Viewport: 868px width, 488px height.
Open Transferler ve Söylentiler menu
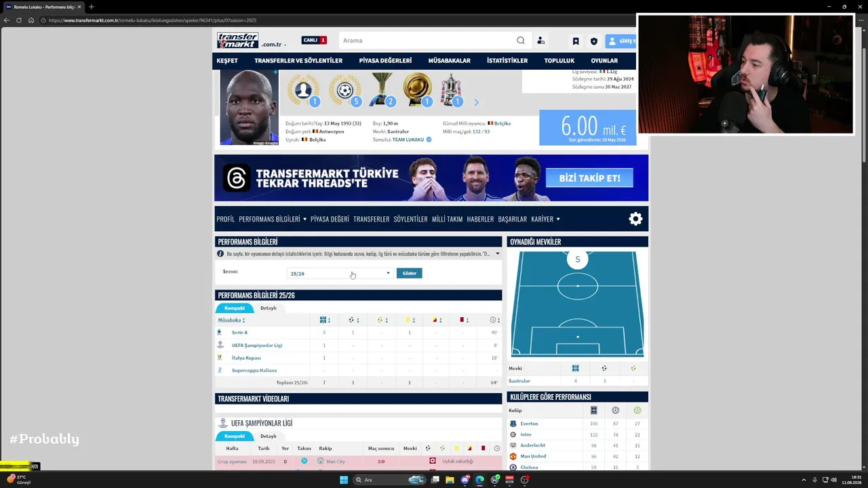(x=298, y=61)
